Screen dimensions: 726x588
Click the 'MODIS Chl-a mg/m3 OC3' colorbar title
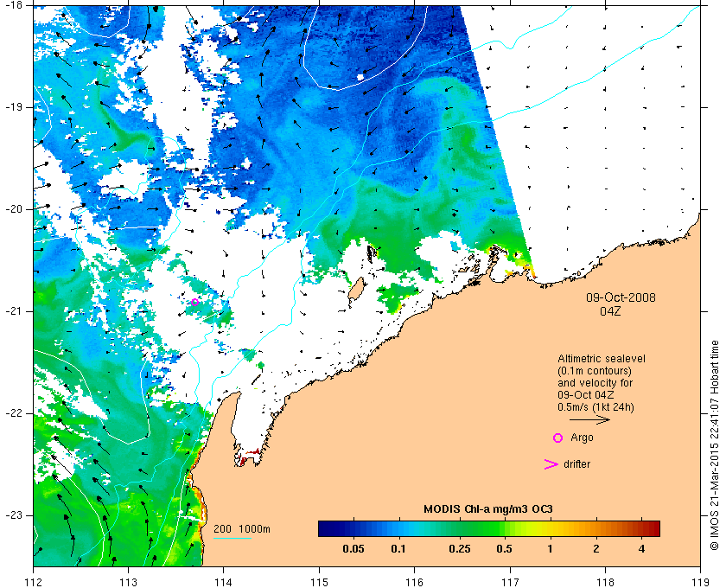pos(488,509)
